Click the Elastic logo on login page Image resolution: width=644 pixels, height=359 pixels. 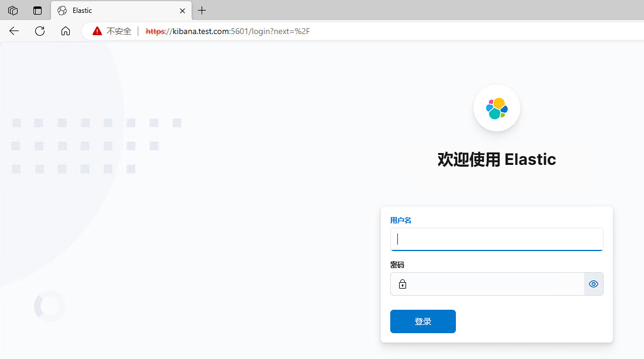[x=496, y=108]
